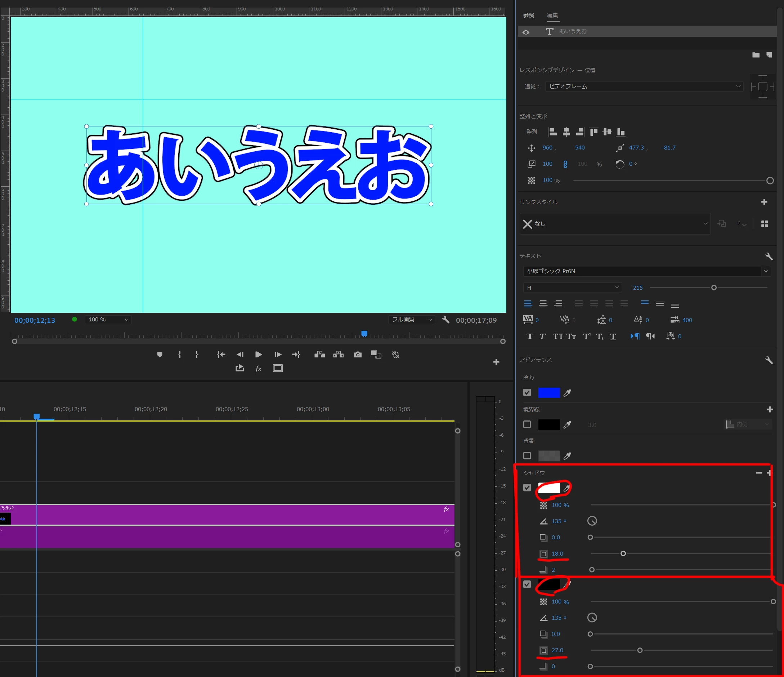Image resolution: width=784 pixels, height=677 pixels.
Task: Enable the 境界線 stroke checkbox
Action: click(527, 424)
